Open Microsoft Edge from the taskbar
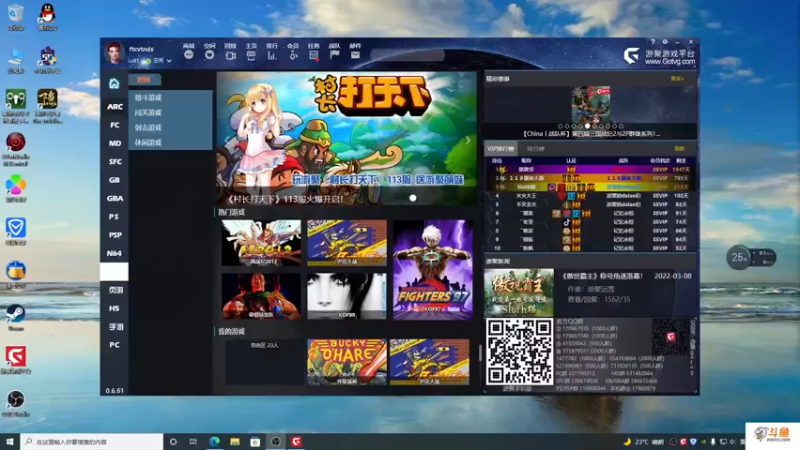 [214, 441]
